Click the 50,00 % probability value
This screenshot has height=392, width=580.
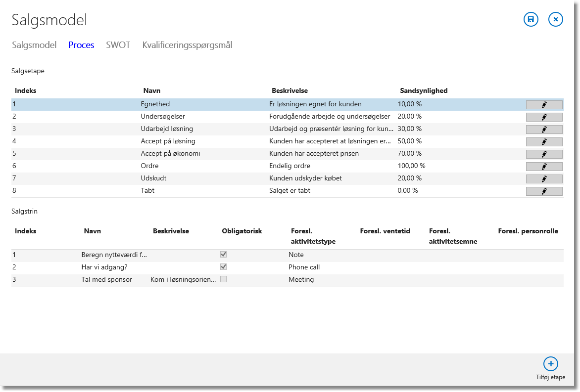(x=409, y=141)
